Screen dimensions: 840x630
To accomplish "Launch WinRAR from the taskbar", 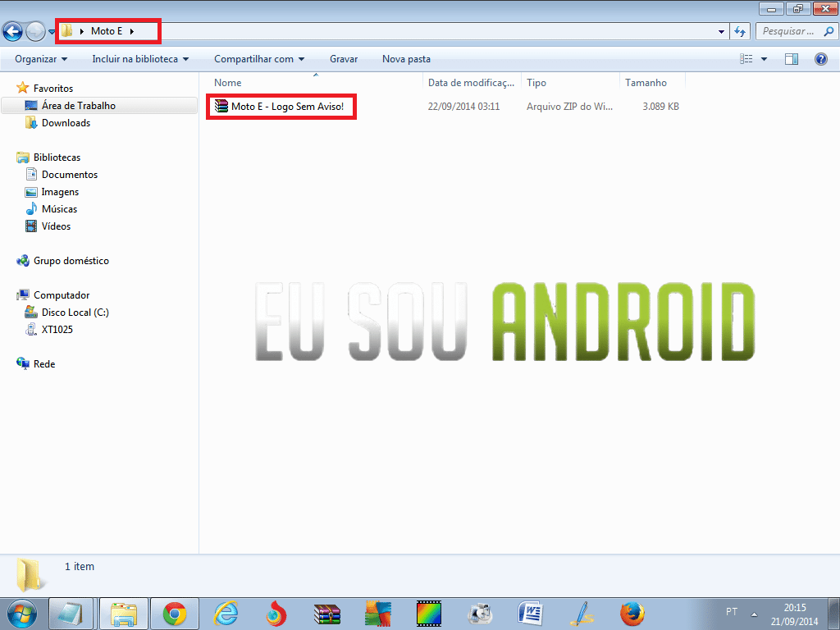I will point(327,613).
